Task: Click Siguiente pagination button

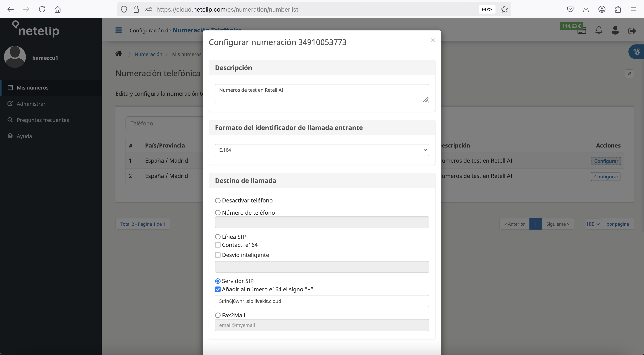Action: [x=557, y=224]
